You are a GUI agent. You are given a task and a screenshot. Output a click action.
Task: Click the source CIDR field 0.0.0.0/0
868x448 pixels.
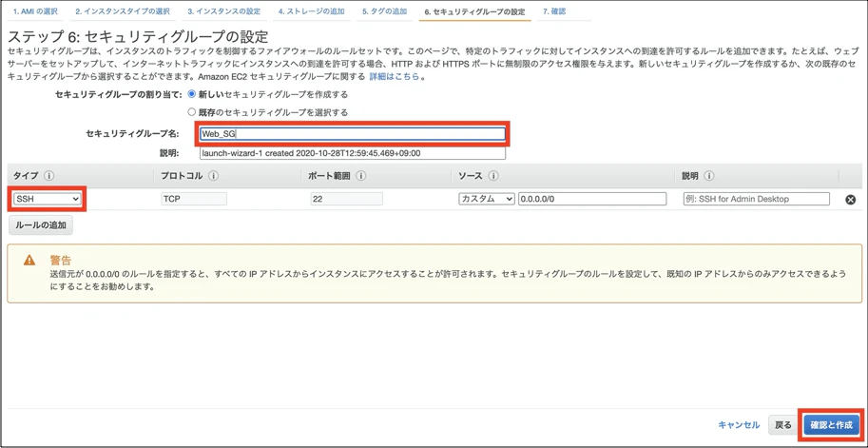pos(591,199)
